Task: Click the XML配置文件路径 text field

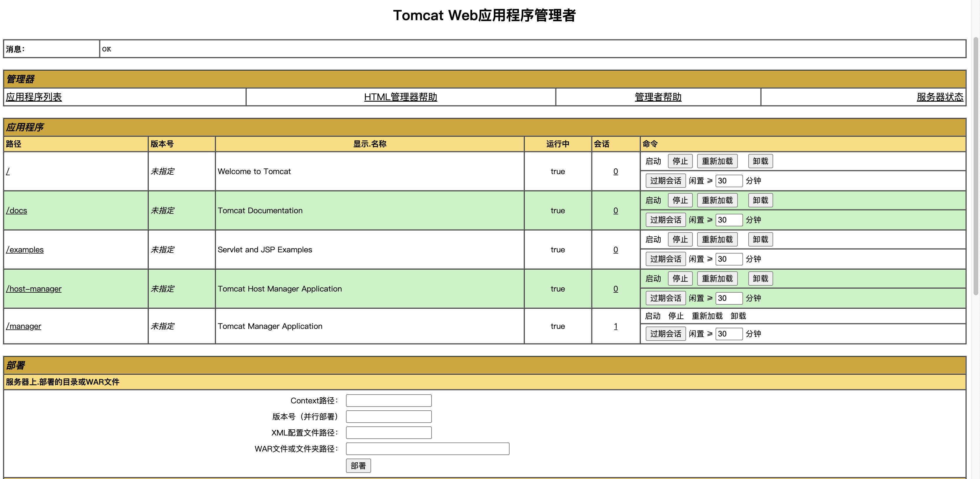Action: 388,433
